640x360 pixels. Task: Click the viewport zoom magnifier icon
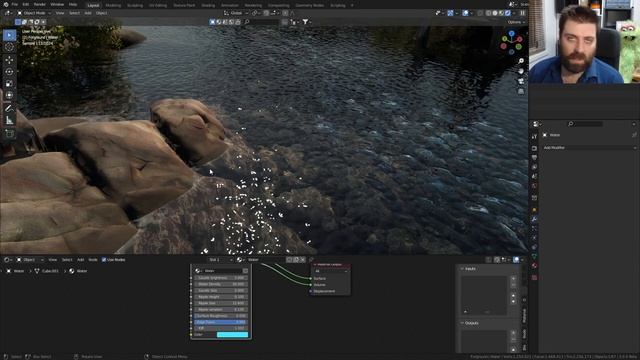521,61
